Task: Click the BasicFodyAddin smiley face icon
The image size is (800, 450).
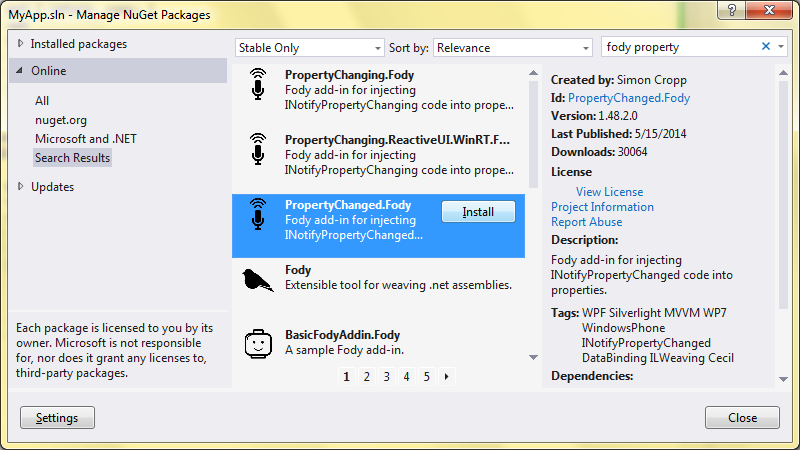Action: 258,343
